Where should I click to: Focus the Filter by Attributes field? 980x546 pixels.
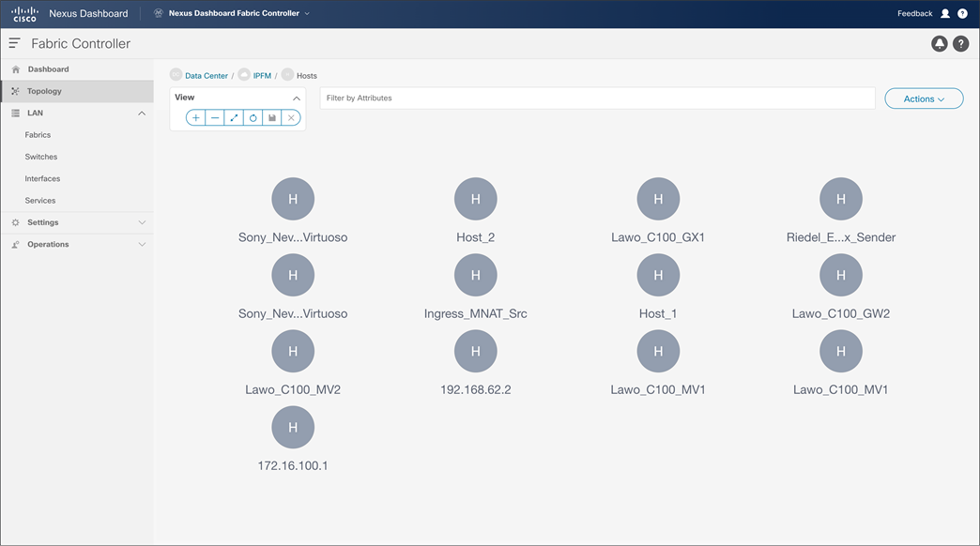597,99
